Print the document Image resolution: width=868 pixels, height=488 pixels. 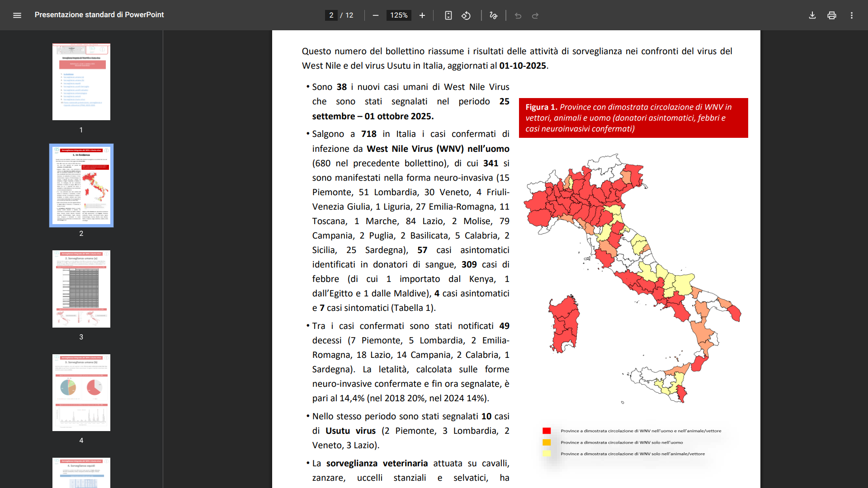(x=832, y=15)
